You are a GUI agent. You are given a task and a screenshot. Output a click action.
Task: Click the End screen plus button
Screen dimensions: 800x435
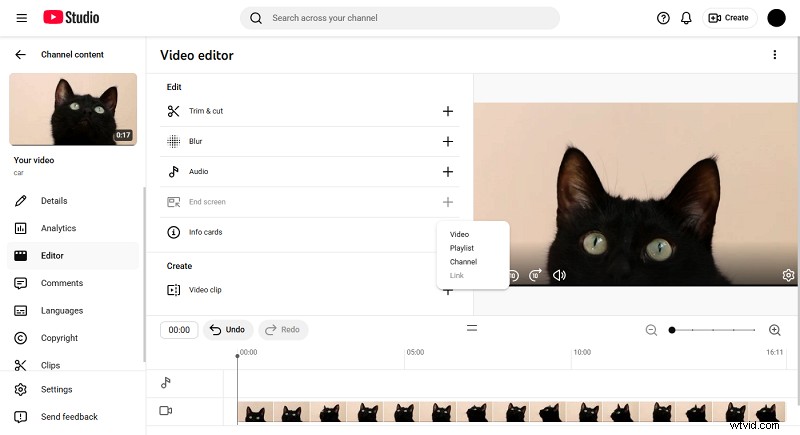point(447,202)
